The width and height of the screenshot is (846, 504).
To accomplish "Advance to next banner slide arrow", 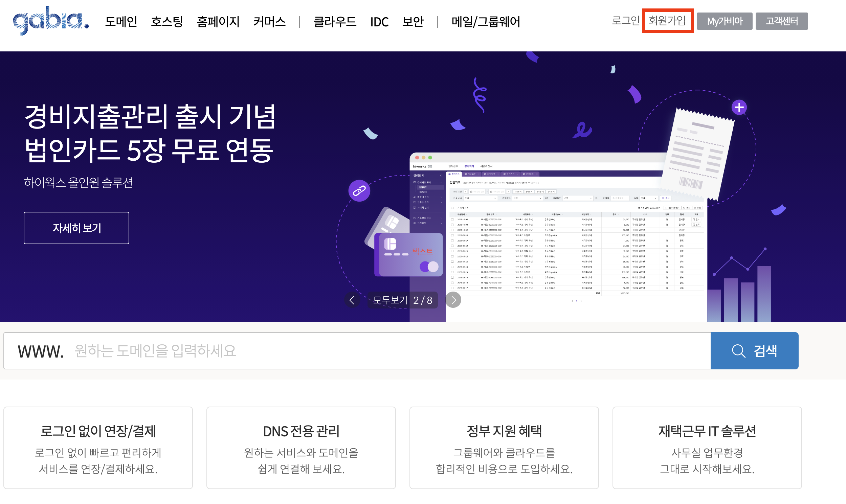I will point(453,300).
